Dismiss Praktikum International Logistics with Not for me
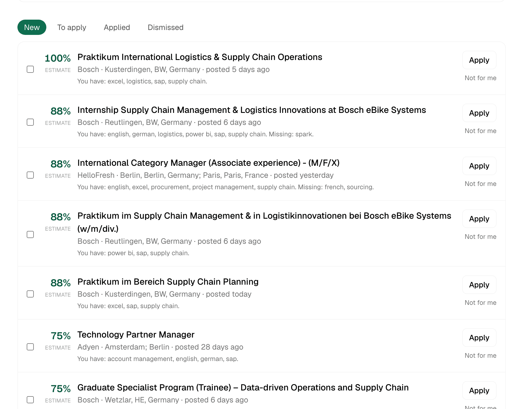The width and height of the screenshot is (532, 409). 480,78
